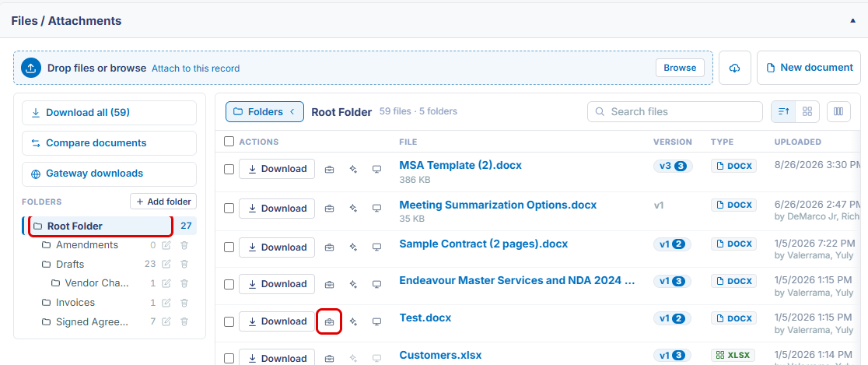Click monitor icon for Test.docx
This screenshot has height=365, width=868.
[x=377, y=321]
